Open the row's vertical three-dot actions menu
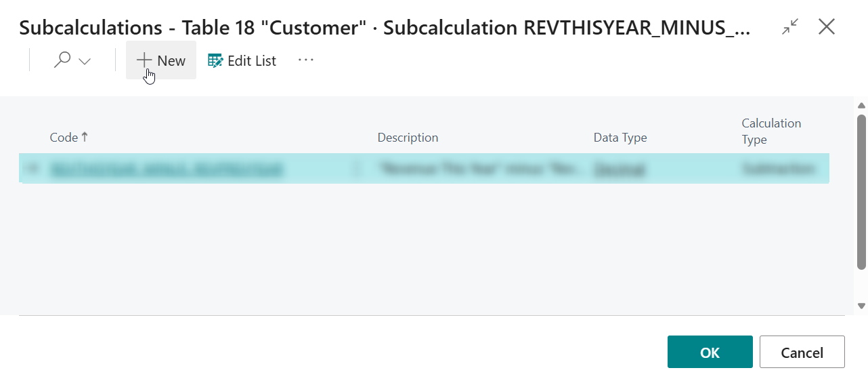 357,169
